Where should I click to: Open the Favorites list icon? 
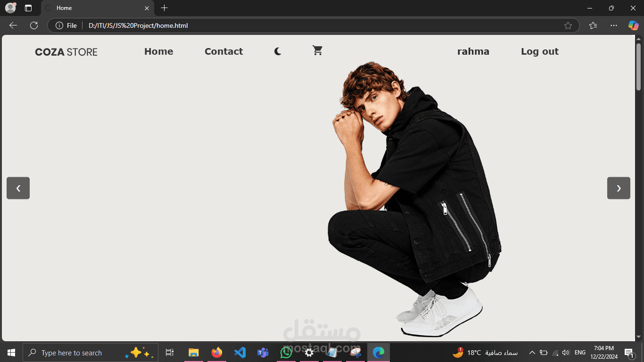coord(593,25)
